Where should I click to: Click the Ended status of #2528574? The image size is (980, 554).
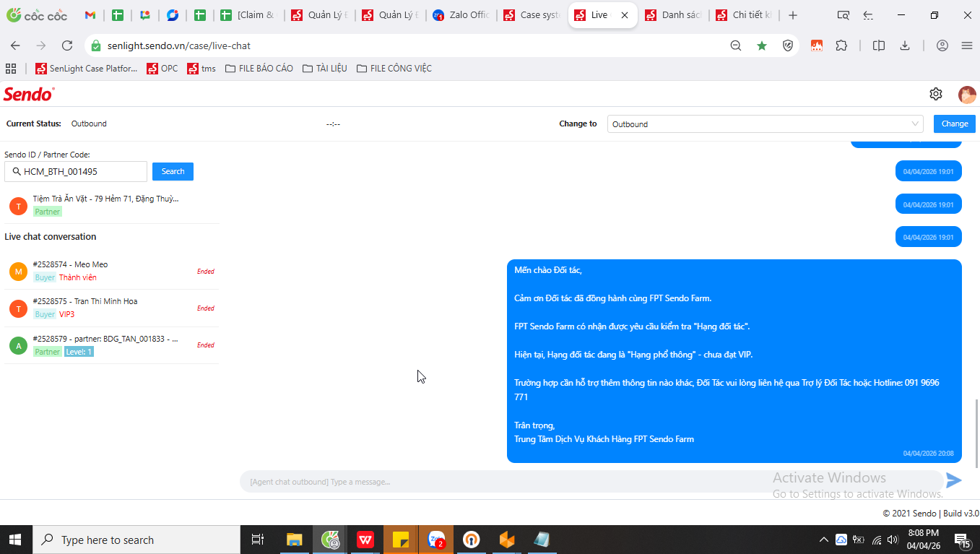coord(206,272)
